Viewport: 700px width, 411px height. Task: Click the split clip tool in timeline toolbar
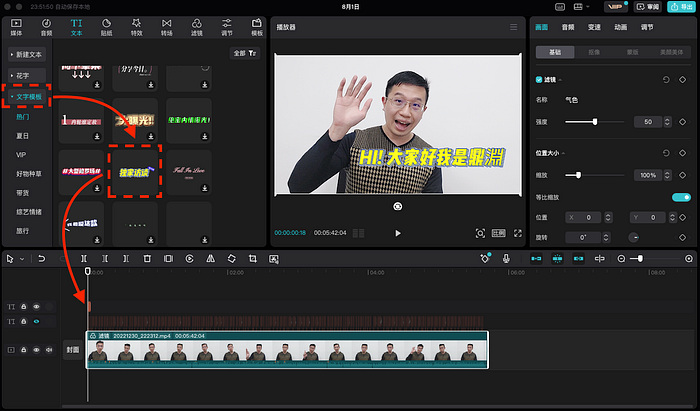click(x=84, y=259)
